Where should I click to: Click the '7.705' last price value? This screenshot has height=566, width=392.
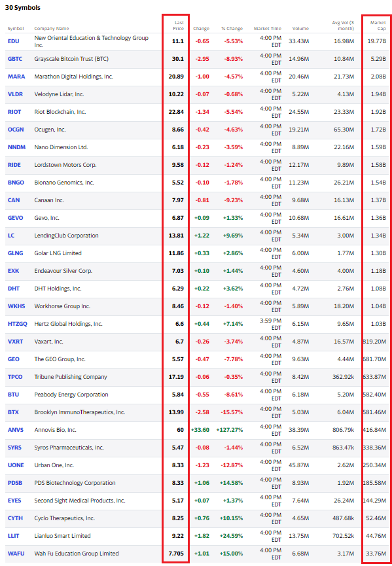[176, 554]
